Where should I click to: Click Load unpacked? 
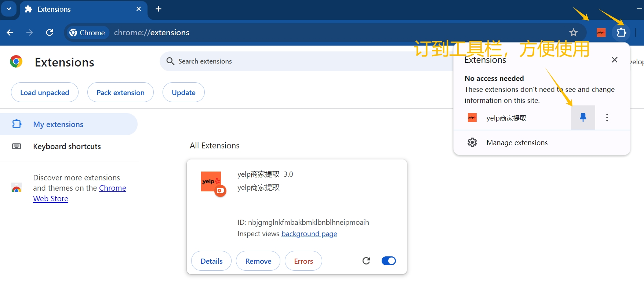(x=45, y=93)
